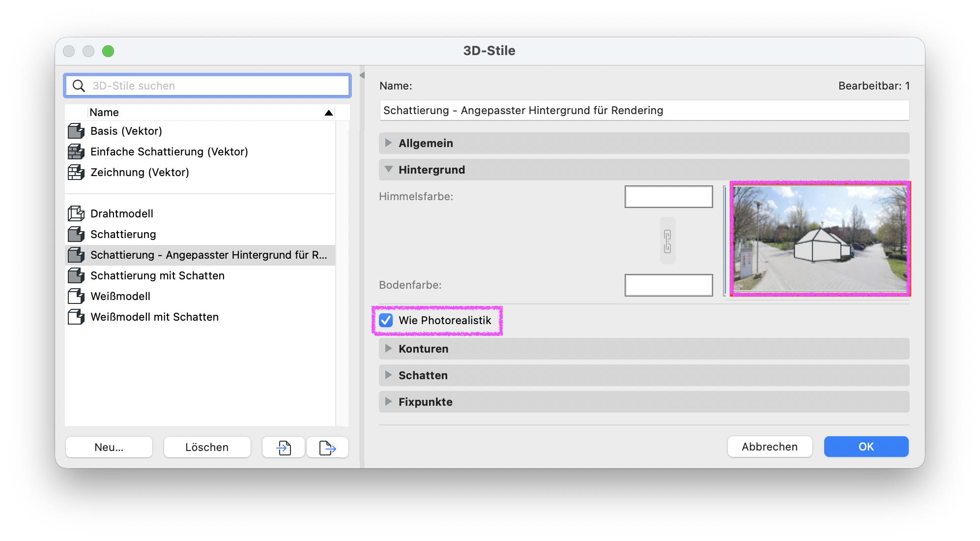
Task: Open the Himmelsfarbe color swatch
Action: pos(668,197)
